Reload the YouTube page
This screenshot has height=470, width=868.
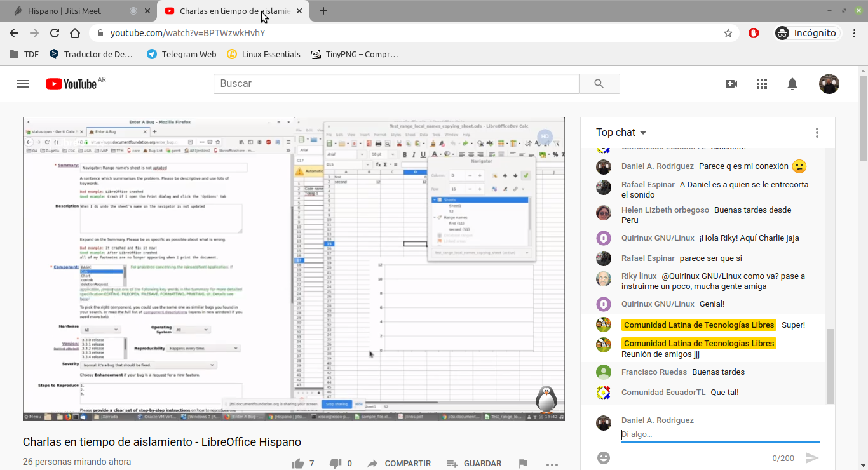55,33
